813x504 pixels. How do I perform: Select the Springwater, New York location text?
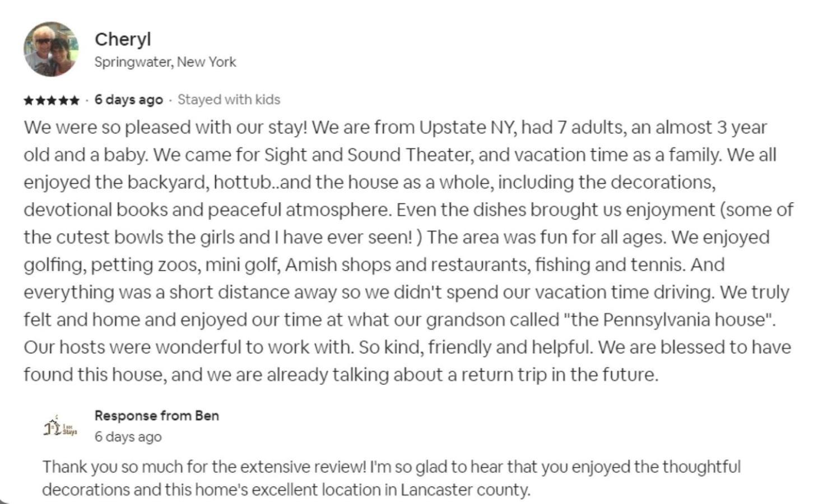coord(165,62)
